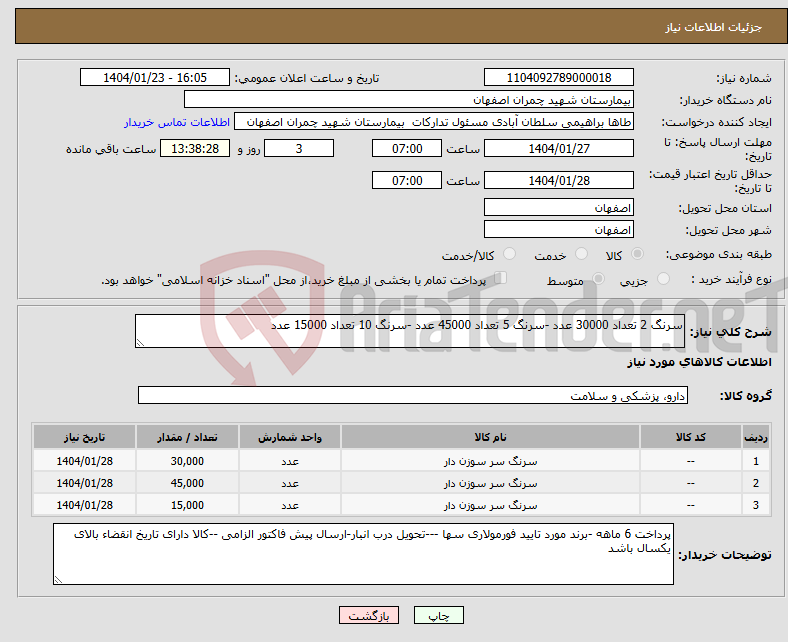
Task: Click unit عدد in row 3
Action: 290,505
